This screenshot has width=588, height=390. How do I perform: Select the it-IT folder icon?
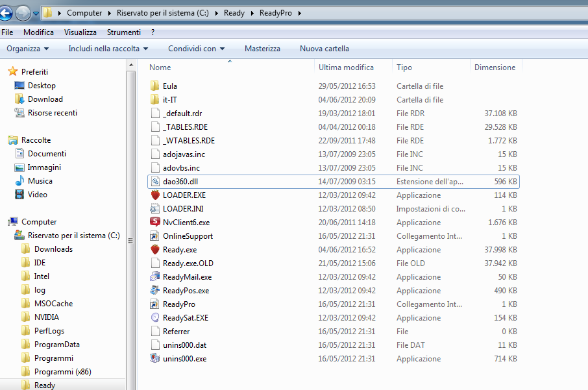point(155,100)
